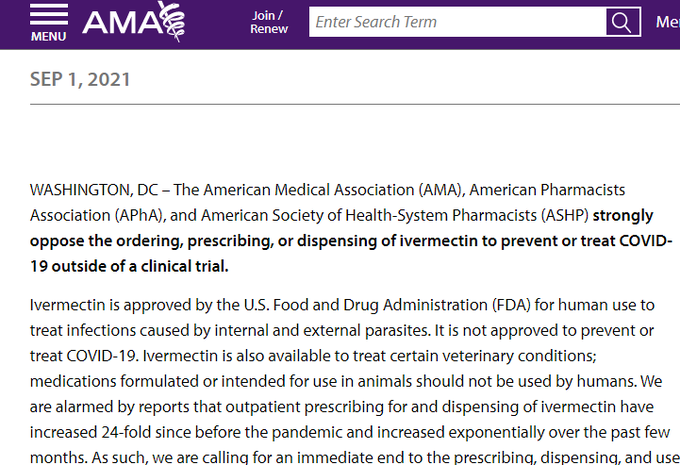Click the phrase 'internal and external parasites'

[323, 331]
